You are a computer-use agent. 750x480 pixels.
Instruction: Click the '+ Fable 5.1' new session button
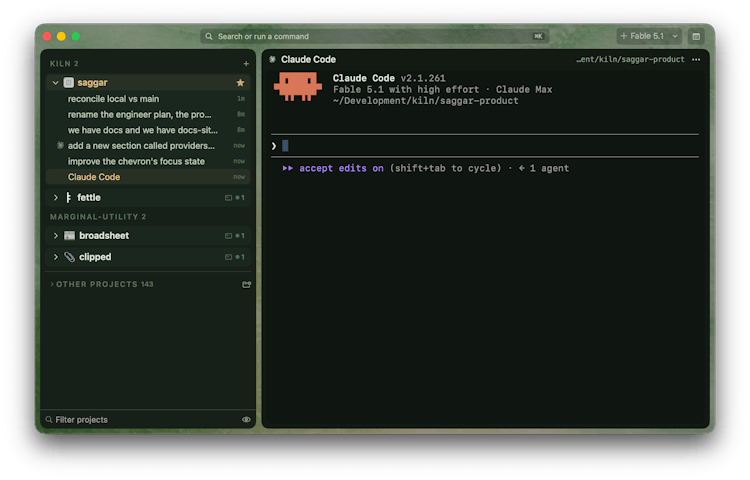coord(642,36)
